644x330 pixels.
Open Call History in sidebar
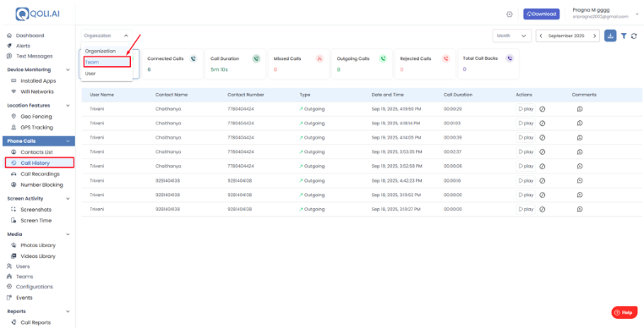point(40,162)
